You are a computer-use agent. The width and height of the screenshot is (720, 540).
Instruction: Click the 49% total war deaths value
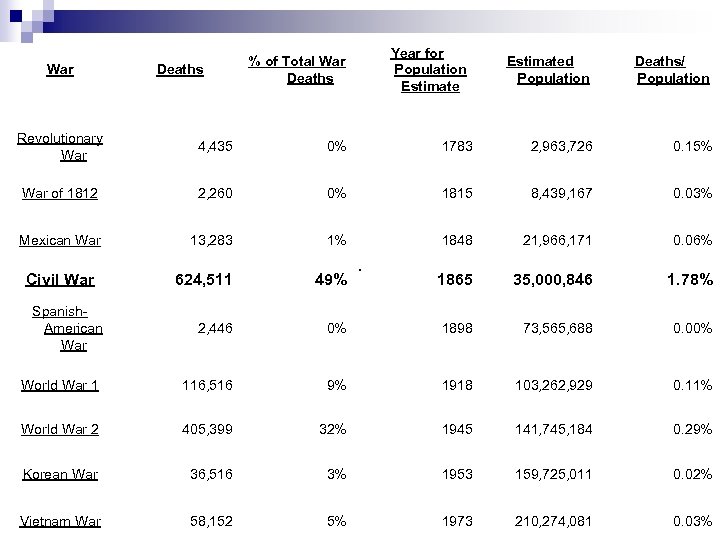[329, 281]
